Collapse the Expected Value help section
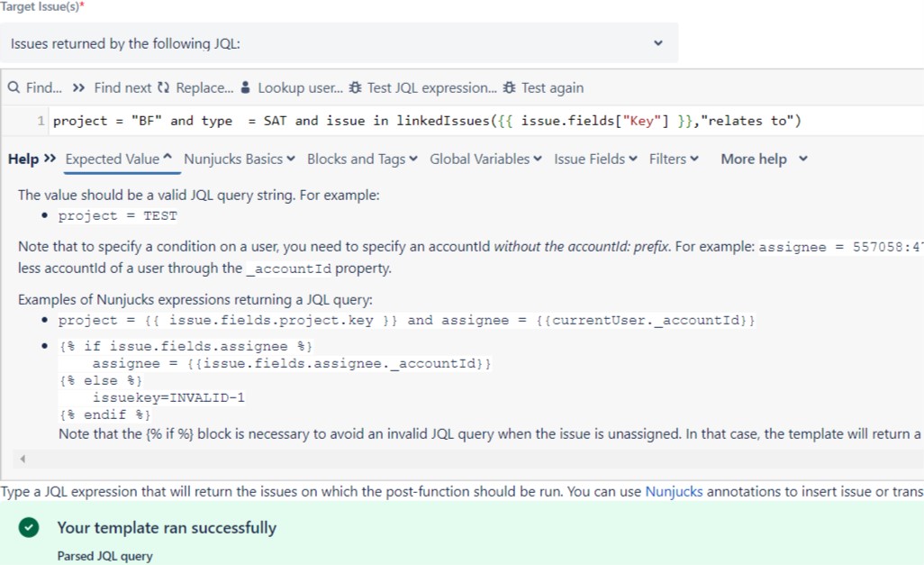The image size is (924, 565). [x=119, y=159]
